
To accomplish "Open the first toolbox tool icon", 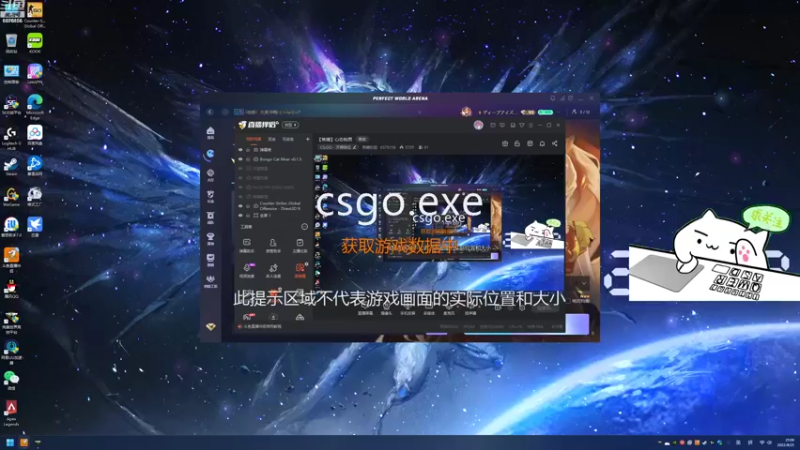I will pos(246,244).
